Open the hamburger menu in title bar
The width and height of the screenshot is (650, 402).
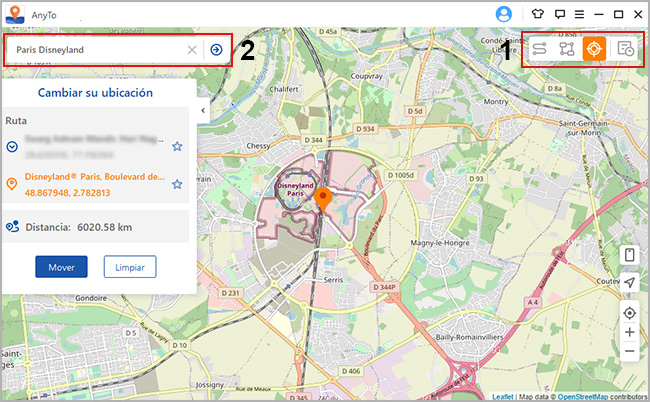(x=579, y=15)
